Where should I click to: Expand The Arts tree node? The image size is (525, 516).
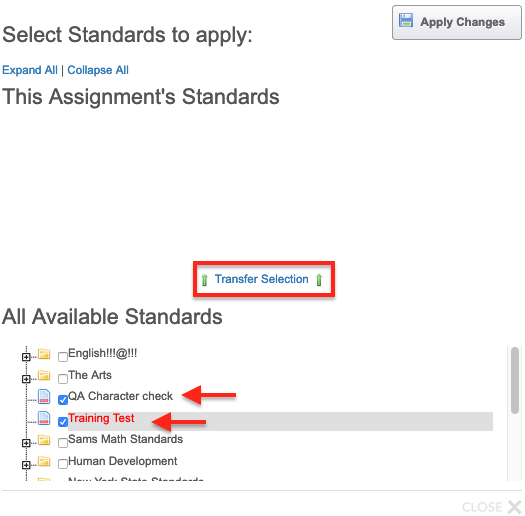(26, 379)
